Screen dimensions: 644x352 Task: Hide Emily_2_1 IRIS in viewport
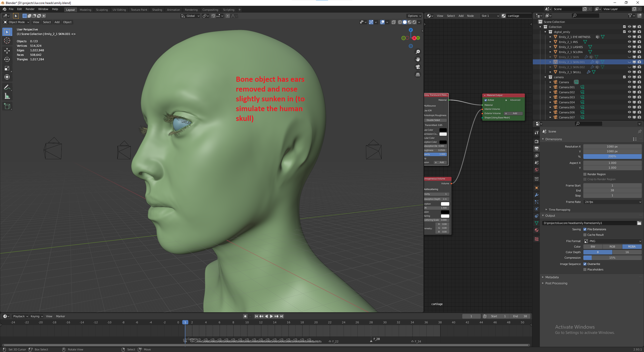629,42
